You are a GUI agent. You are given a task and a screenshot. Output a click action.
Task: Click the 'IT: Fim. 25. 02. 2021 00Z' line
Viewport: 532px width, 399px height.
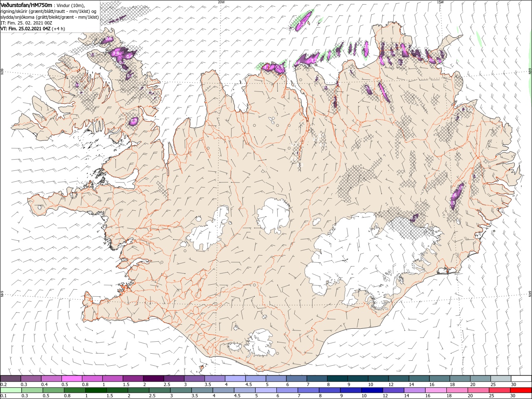coord(26,23)
